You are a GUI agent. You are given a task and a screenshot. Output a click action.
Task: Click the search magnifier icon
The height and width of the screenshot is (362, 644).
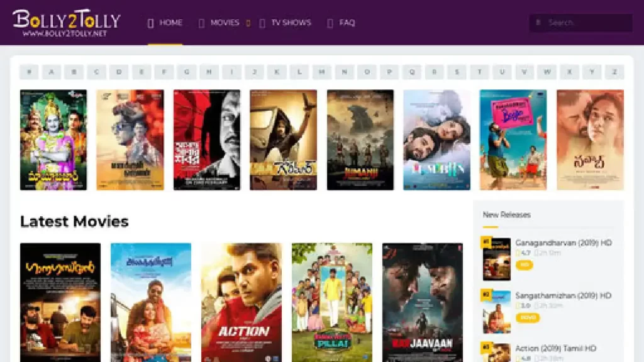pos(538,22)
